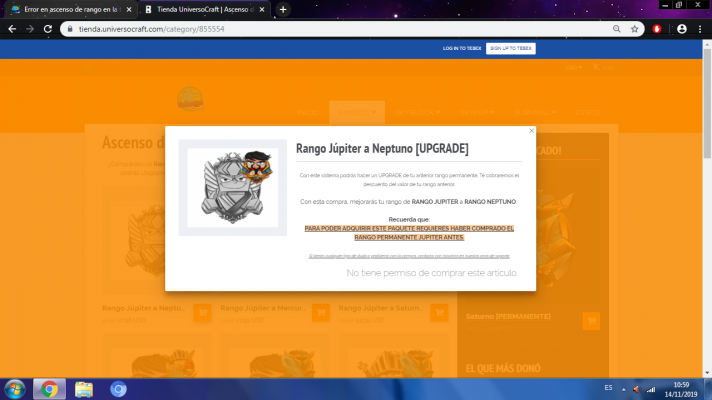Click the network signal tray icon
The width and height of the screenshot is (712, 400).
click(651, 389)
